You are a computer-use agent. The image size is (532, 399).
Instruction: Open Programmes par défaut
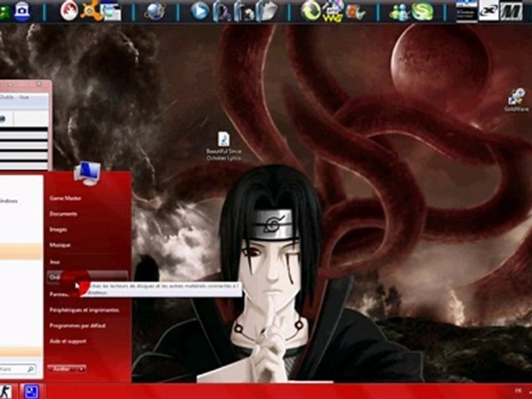(78, 326)
